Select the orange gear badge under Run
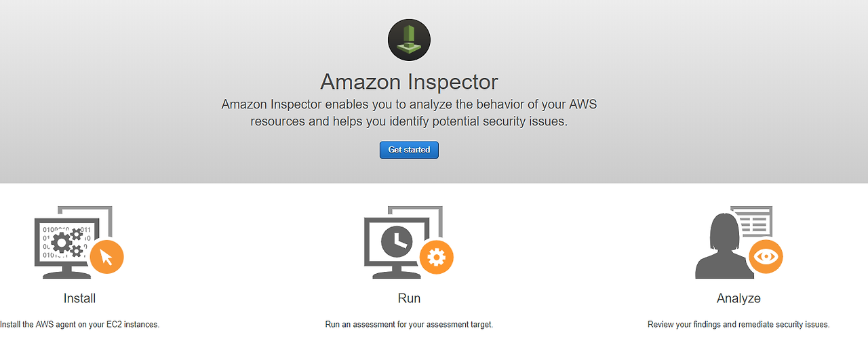This screenshot has height=341, width=868. coord(436,257)
